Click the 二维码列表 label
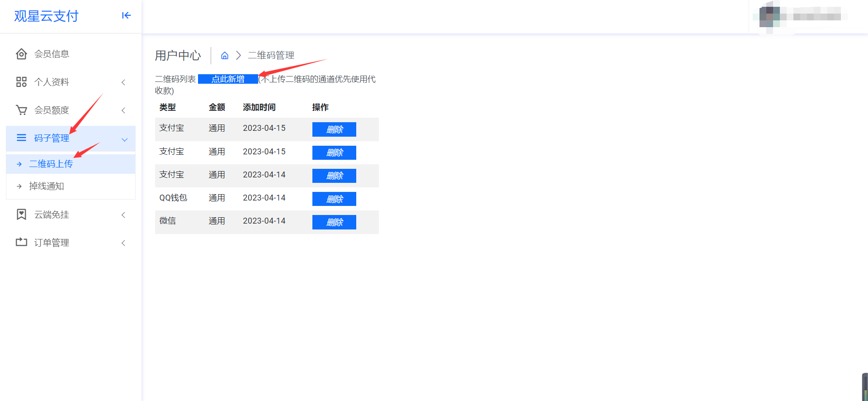Screen dimensions: 868x401 175,79
